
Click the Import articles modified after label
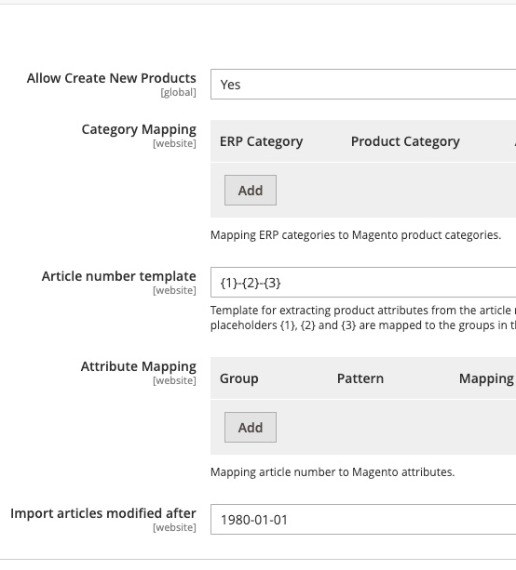pyautogui.click(x=103, y=513)
